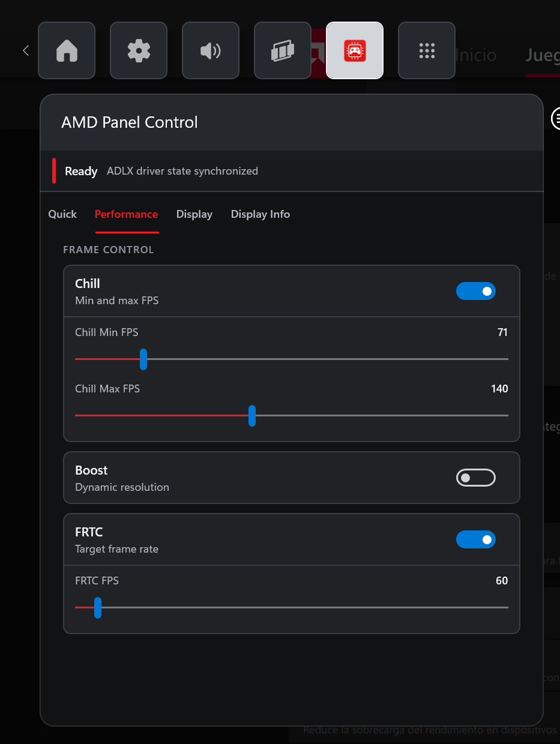
Task: Click the Chill Max FPS slider handle
Action: pyautogui.click(x=252, y=415)
